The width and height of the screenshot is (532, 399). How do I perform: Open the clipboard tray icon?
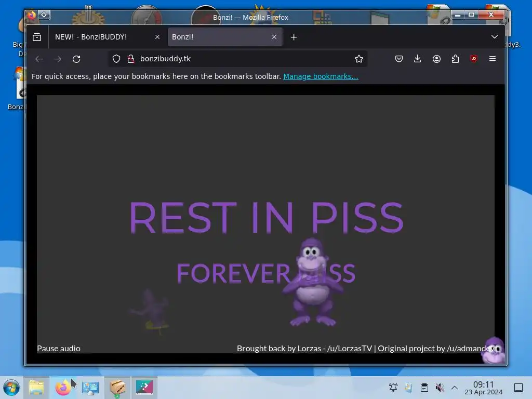pyautogui.click(x=424, y=388)
